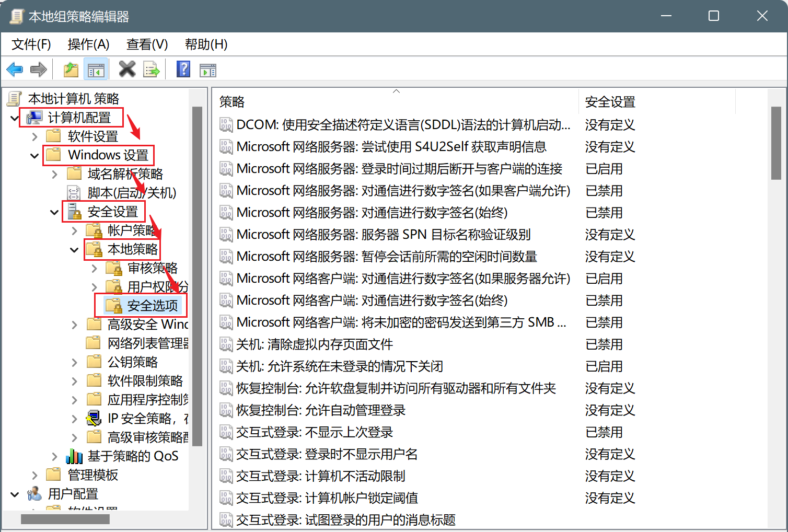This screenshot has width=788, height=532.
Task: Click the 审核策略 folder icon
Action: (x=114, y=268)
